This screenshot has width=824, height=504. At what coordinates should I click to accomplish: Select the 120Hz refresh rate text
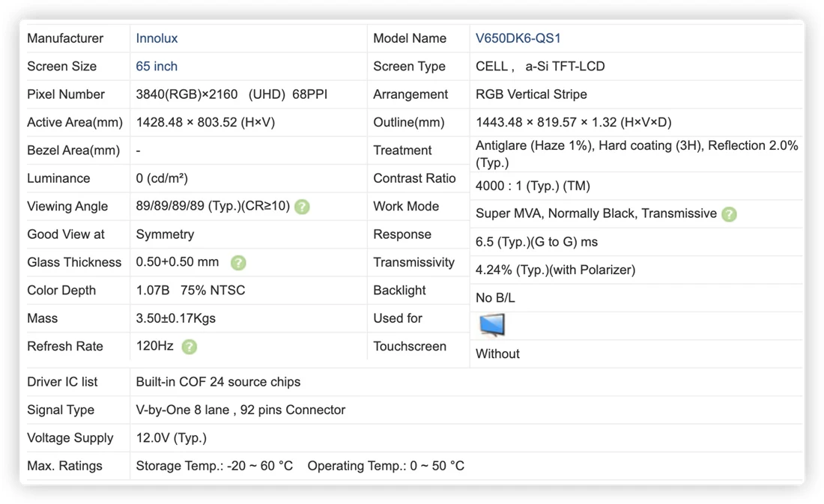[154, 346]
